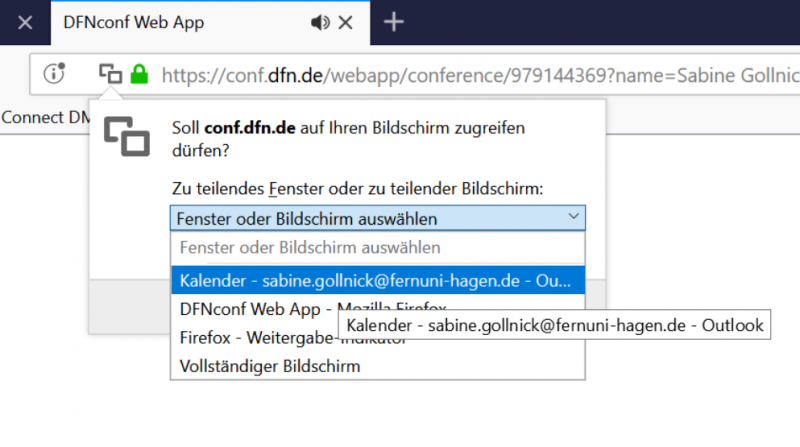Collapse the dropdown using its chevron arrow
Image resolution: width=800 pixels, height=447 pixels.
(573, 216)
